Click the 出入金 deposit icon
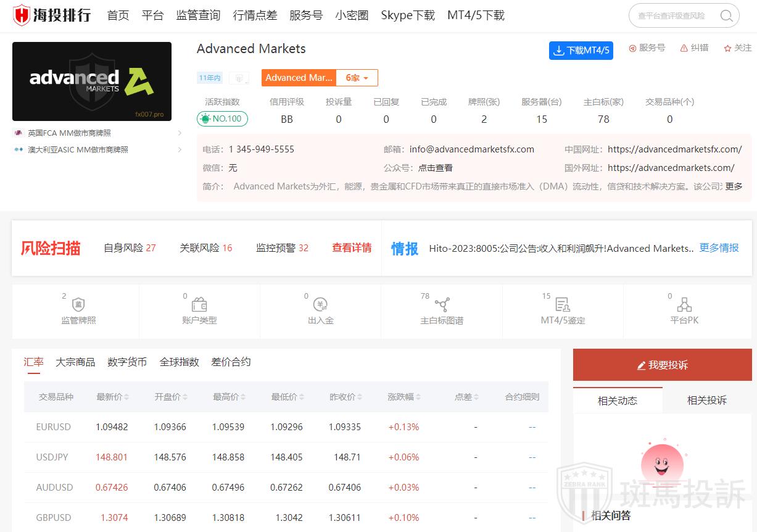Screen dimensions: 757x532 (320, 304)
